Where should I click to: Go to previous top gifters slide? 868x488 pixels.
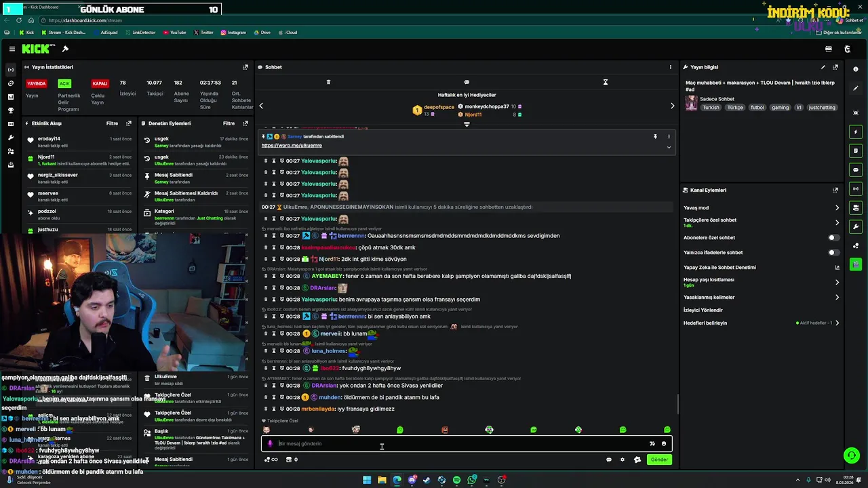[x=261, y=106]
